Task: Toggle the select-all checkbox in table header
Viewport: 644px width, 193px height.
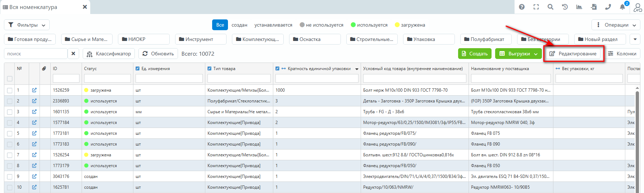Action: pos(10,78)
